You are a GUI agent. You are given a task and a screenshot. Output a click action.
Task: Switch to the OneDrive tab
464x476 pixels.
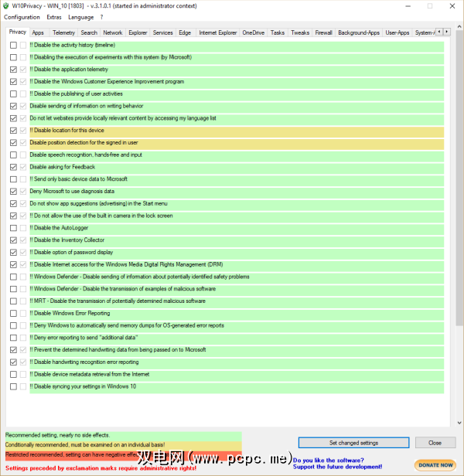254,32
